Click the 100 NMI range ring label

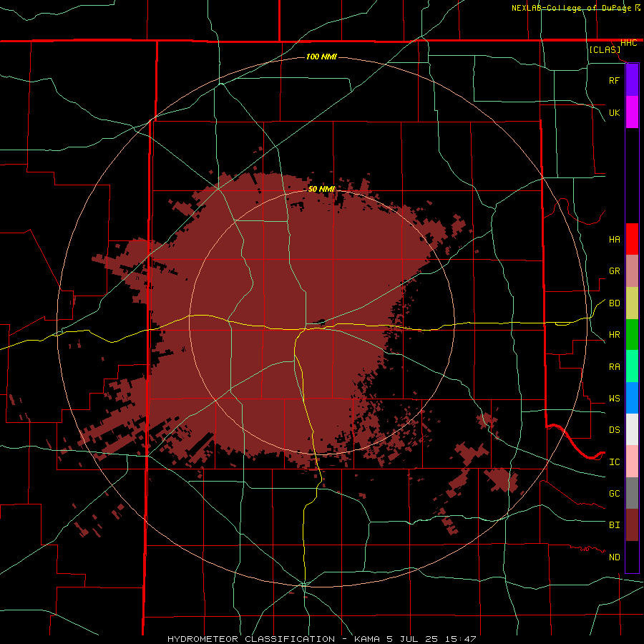(321, 57)
